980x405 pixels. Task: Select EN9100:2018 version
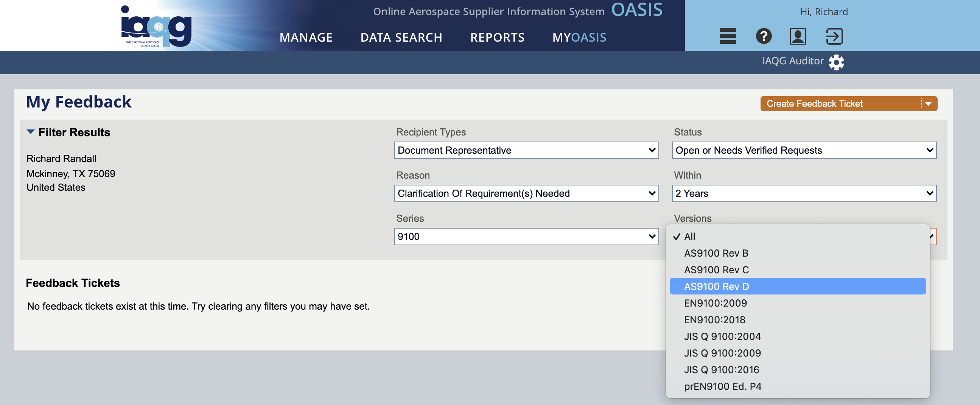[798, 320]
